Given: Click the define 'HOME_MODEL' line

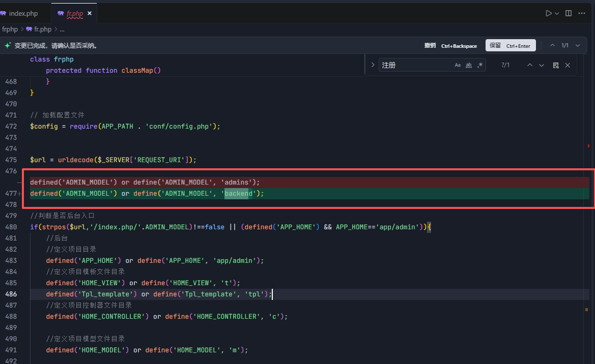Looking at the screenshot, I should pos(147,350).
